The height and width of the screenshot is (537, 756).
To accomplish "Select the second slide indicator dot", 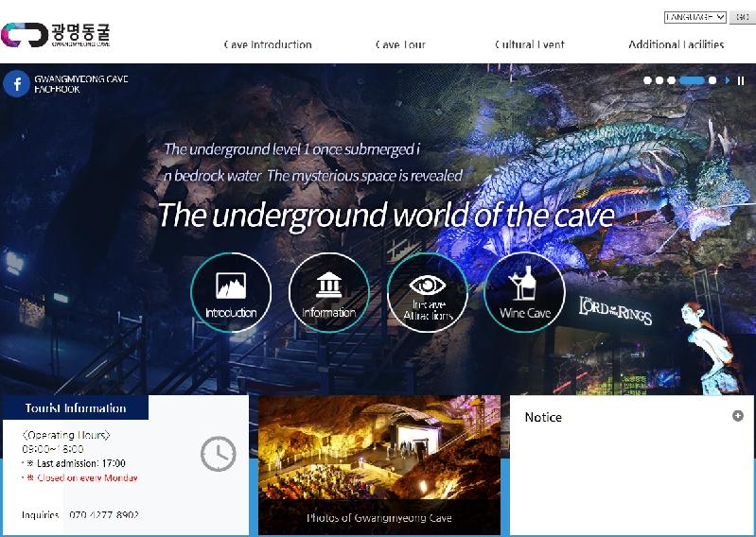I will 659,81.
